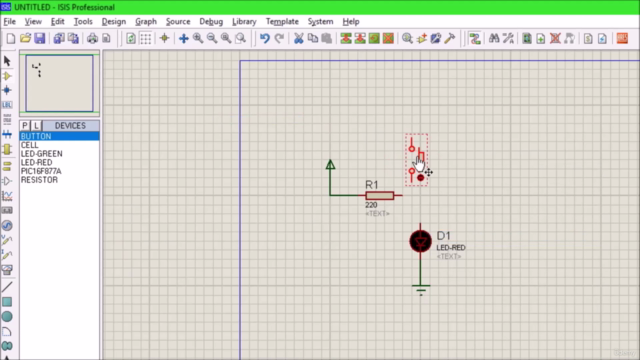The width and height of the screenshot is (640, 360).
Task: Select CELL in devices list
Action: point(59,145)
